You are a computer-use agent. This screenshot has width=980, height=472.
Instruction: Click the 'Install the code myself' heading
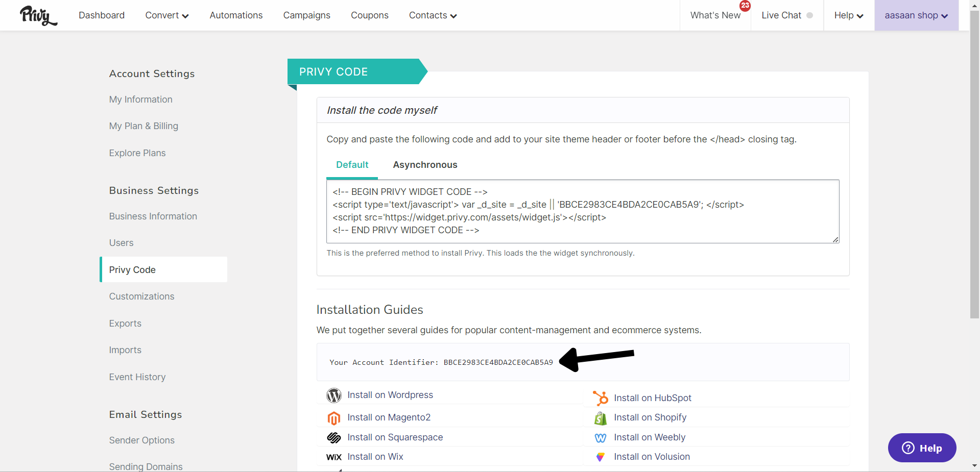[382, 110]
